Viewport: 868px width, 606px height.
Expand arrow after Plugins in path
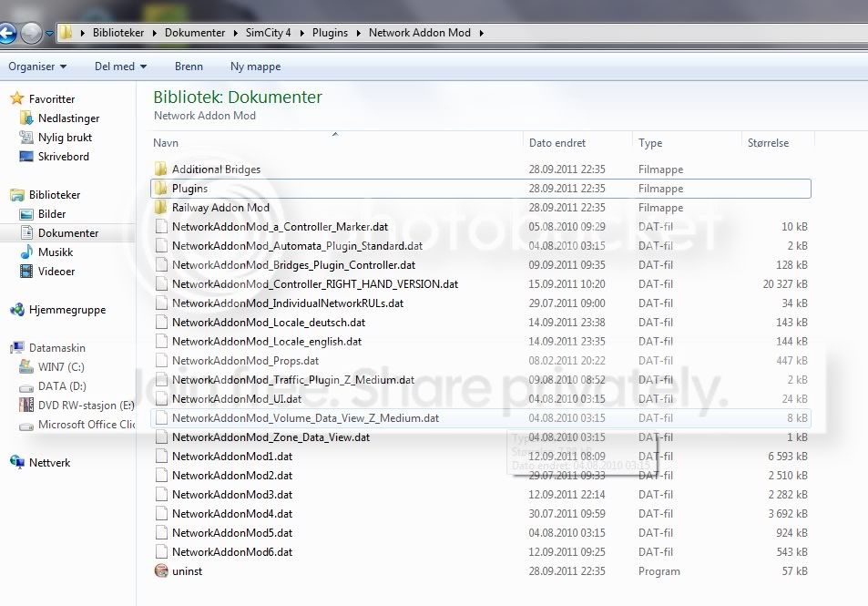(x=358, y=33)
